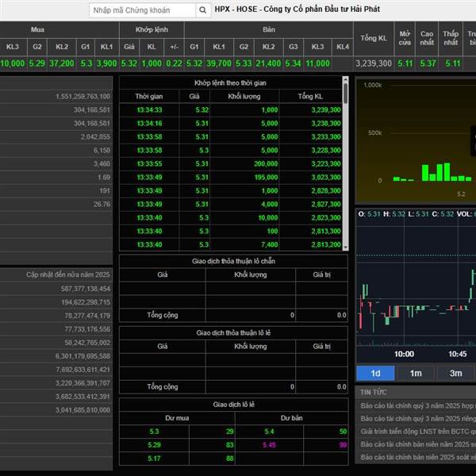Focus the 'Nhập mã Chứng khoán' search field
Image resolution: width=476 pixels, height=476 pixels.
pos(140,10)
